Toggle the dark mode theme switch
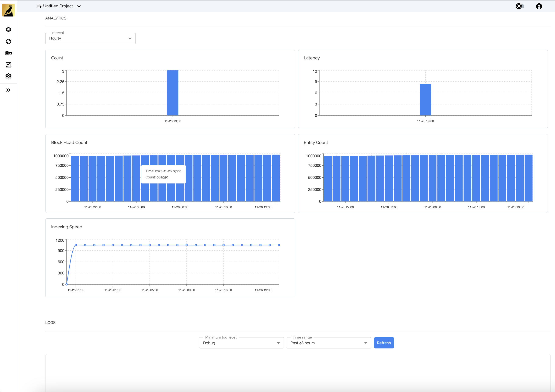The width and height of the screenshot is (555, 392). [x=520, y=6]
